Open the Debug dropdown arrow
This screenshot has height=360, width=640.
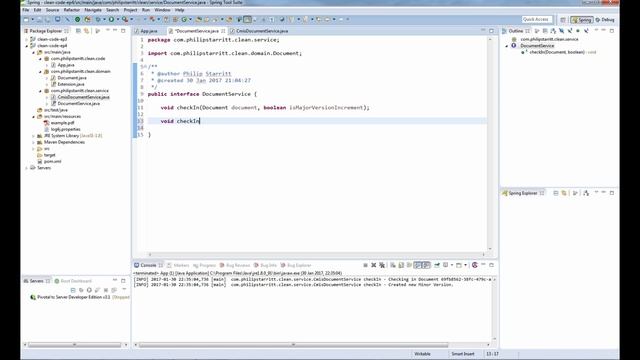104,20
